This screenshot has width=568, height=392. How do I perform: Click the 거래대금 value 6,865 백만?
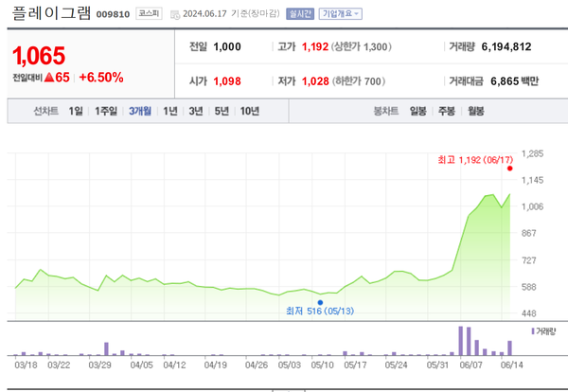coord(515,81)
